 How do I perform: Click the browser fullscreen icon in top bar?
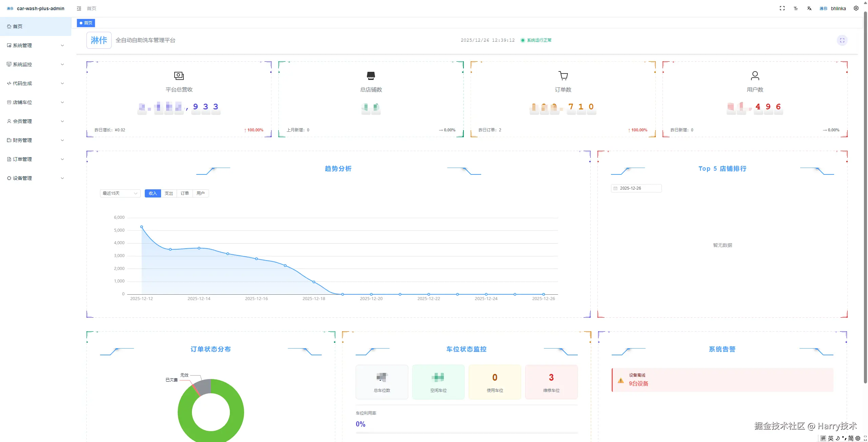point(782,8)
